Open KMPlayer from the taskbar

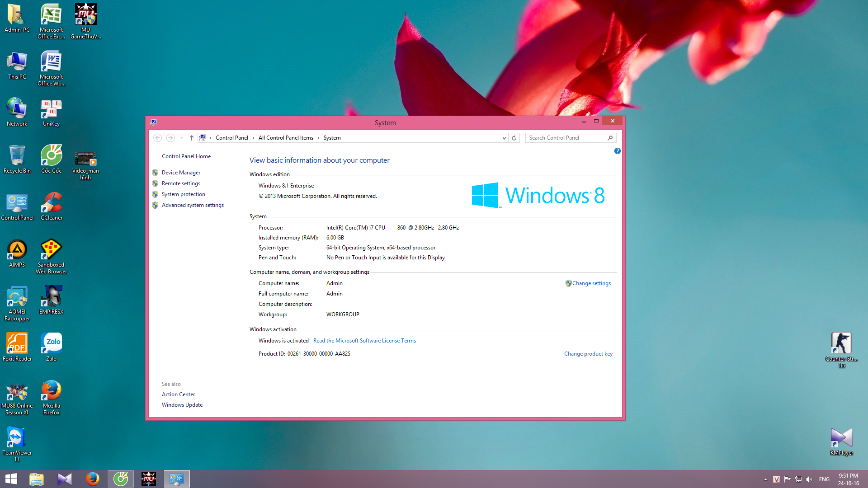[65, 479]
